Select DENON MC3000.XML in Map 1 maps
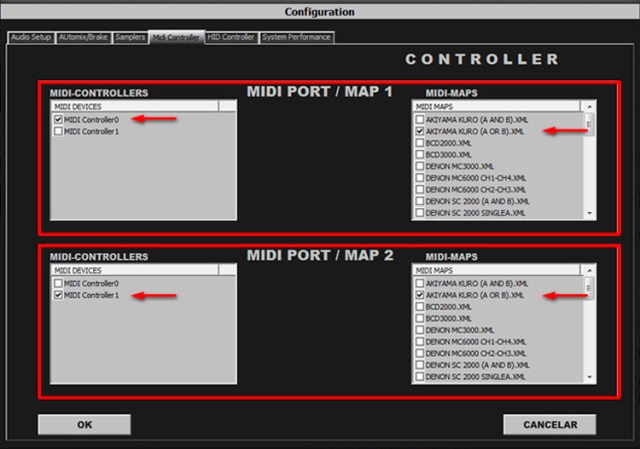 [x=420, y=166]
